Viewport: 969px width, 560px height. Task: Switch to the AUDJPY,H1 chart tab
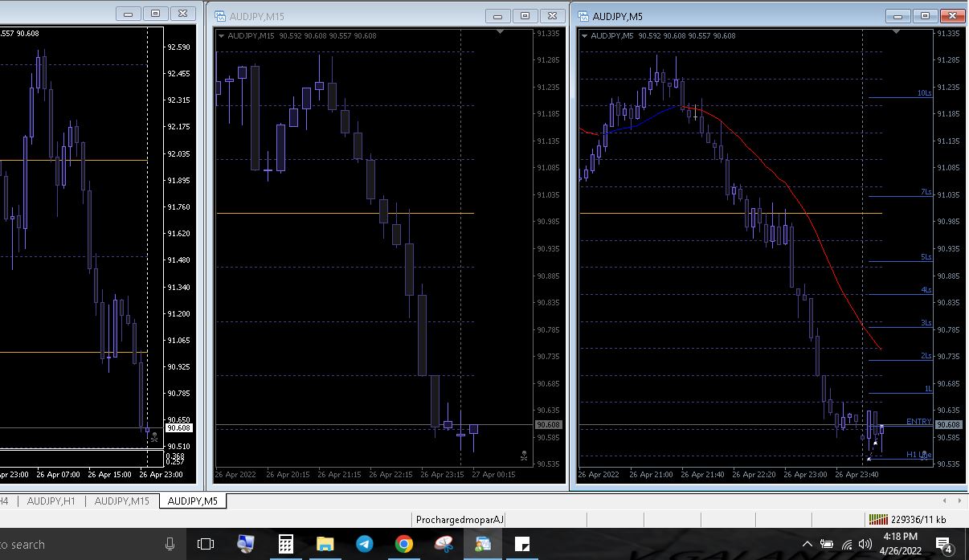point(51,501)
